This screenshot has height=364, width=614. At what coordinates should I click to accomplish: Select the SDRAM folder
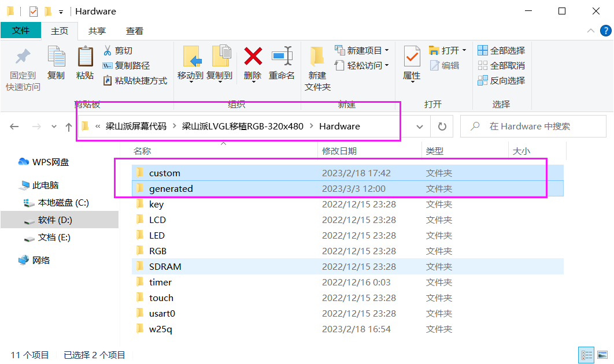pos(347,266)
